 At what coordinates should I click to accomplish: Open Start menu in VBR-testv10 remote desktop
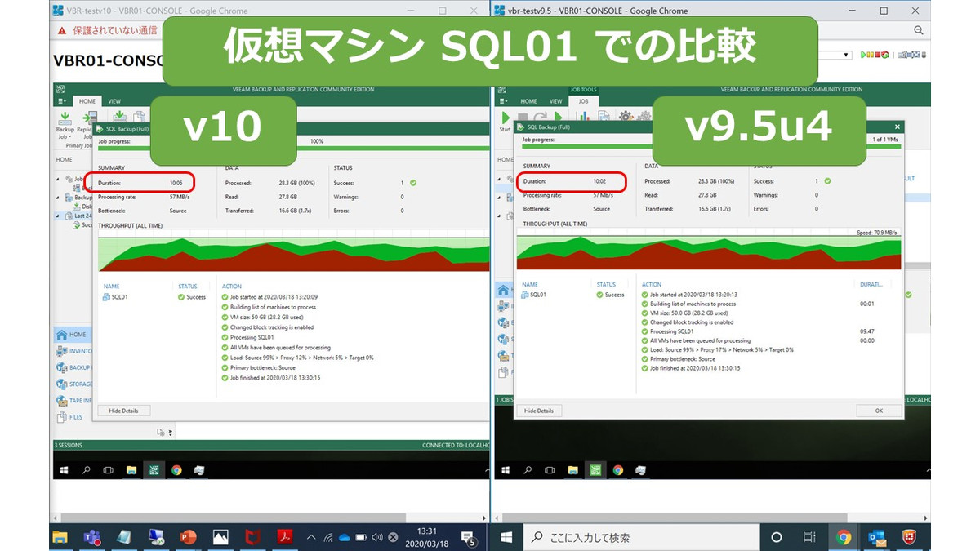[x=65, y=470]
